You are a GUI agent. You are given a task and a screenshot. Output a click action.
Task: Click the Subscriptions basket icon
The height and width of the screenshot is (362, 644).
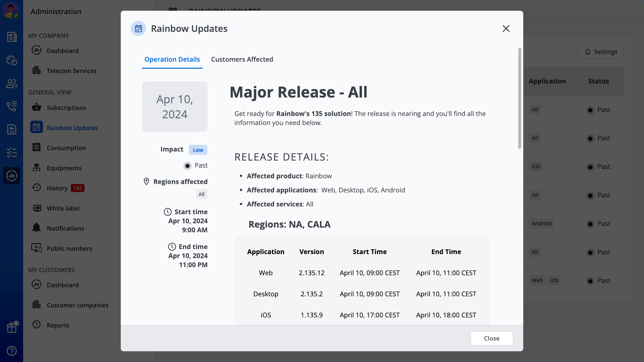pos(37,107)
